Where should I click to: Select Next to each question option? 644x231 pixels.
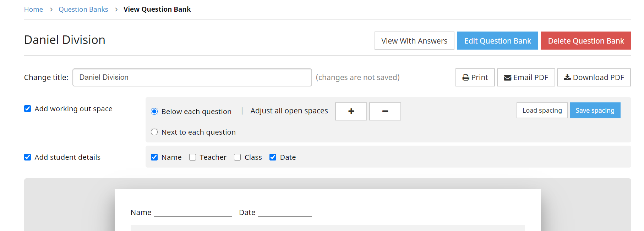154,132
